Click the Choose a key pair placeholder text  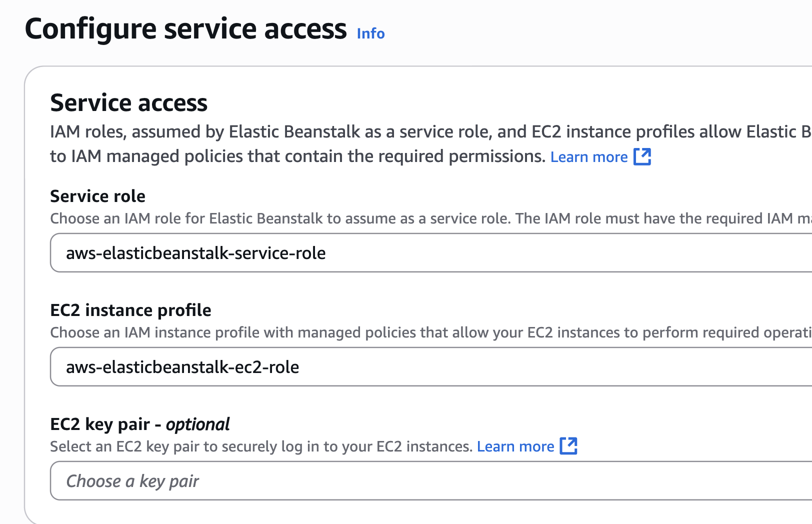(132, 481)
